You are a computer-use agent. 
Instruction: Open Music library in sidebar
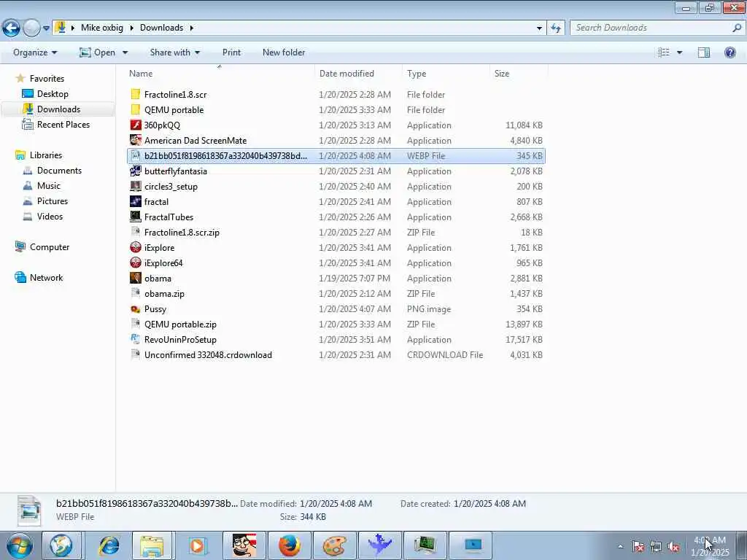pyautogui.click(x=49, y=186)
